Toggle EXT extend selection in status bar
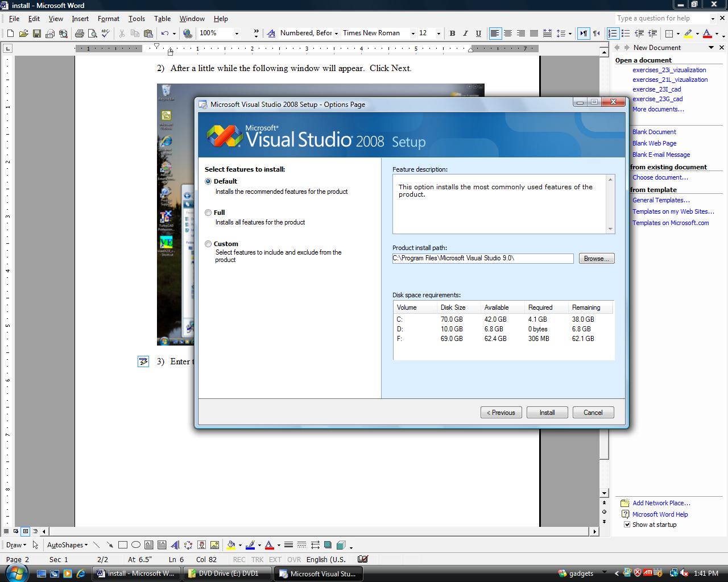 (275, 559)
